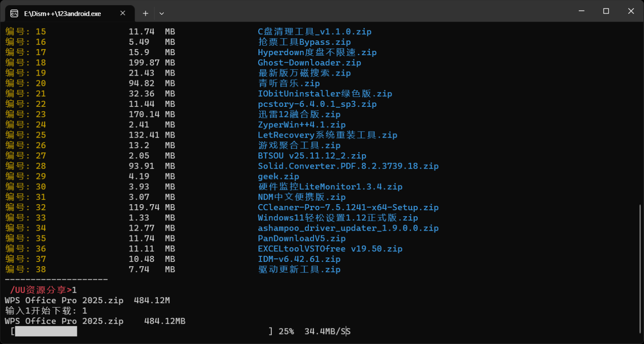The width and height of the screenshot is (644, 344).
Task: Click the IDM-v6.42.61.zip file name
Action: pos(299,259)
